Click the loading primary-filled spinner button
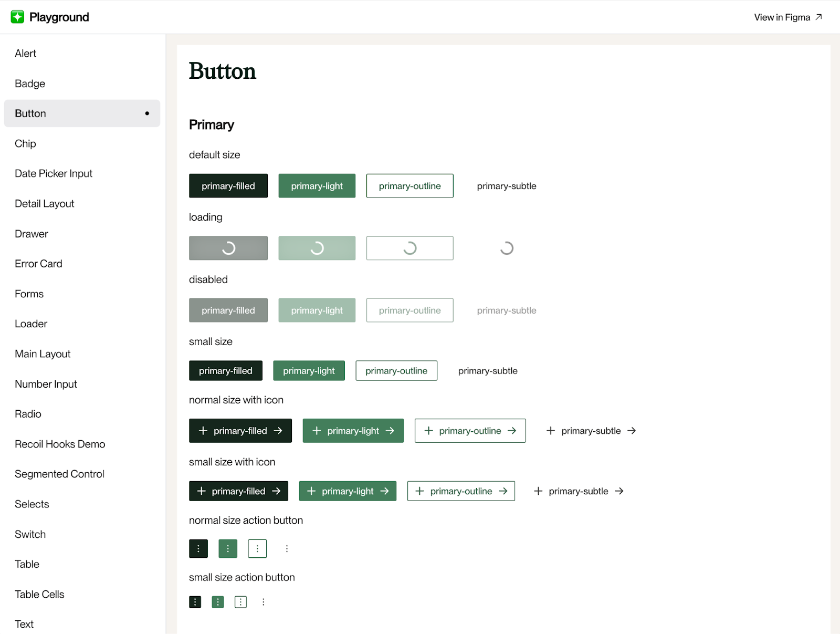The width and height of the screenshot is (840, 634). [x=228, y=248]
